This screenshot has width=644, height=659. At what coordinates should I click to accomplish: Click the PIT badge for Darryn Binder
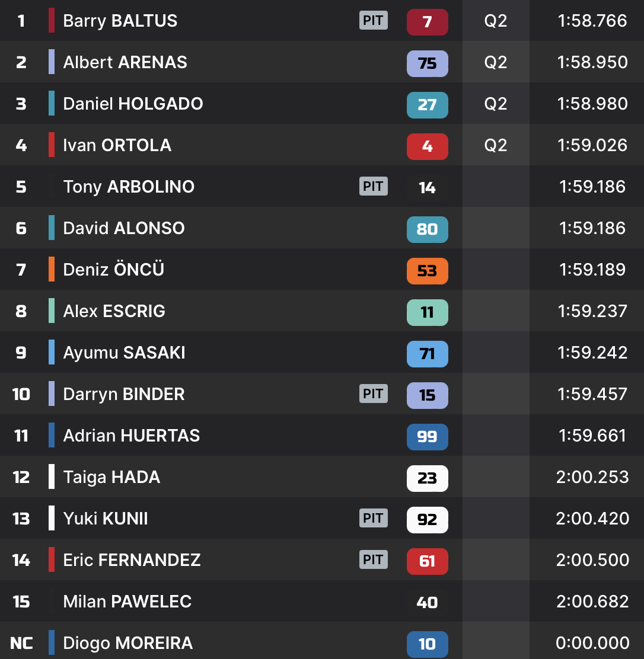tap(373, 394)
